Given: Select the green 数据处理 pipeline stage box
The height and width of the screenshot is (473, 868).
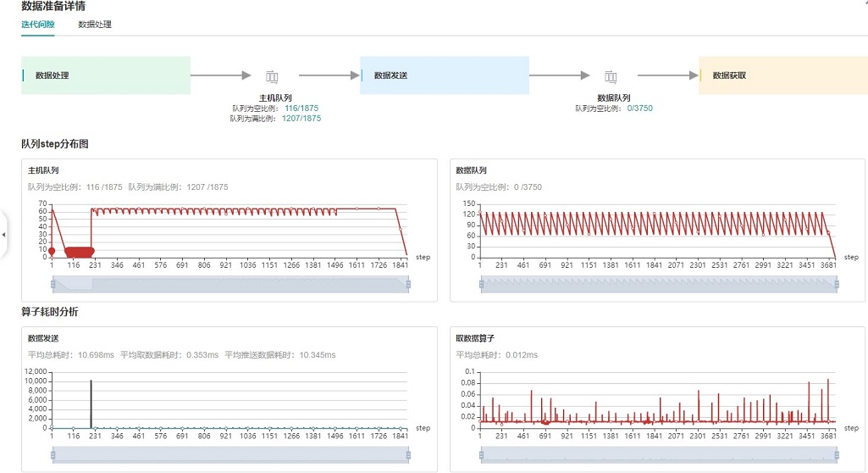Looking at the screenshot, I should tap(106, 75).
